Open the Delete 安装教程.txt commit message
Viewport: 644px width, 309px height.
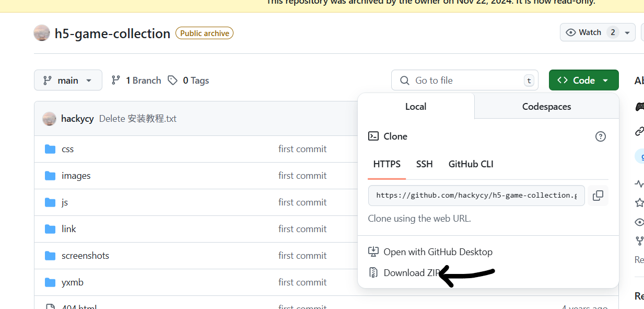click(138, 119)
